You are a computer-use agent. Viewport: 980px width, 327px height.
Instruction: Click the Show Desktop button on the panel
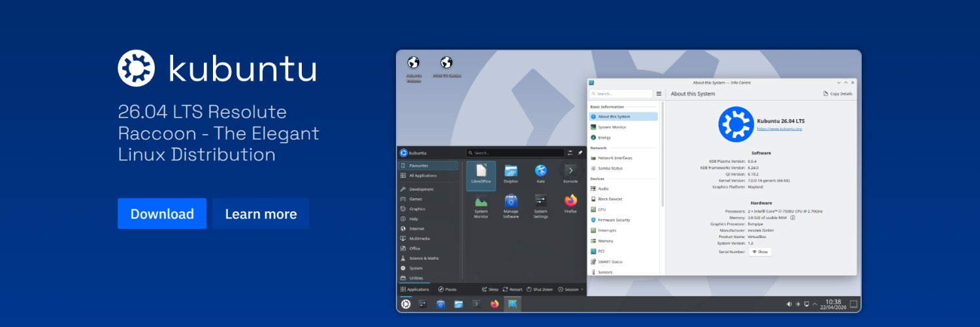pyautogui.click(x=853, y=304)
